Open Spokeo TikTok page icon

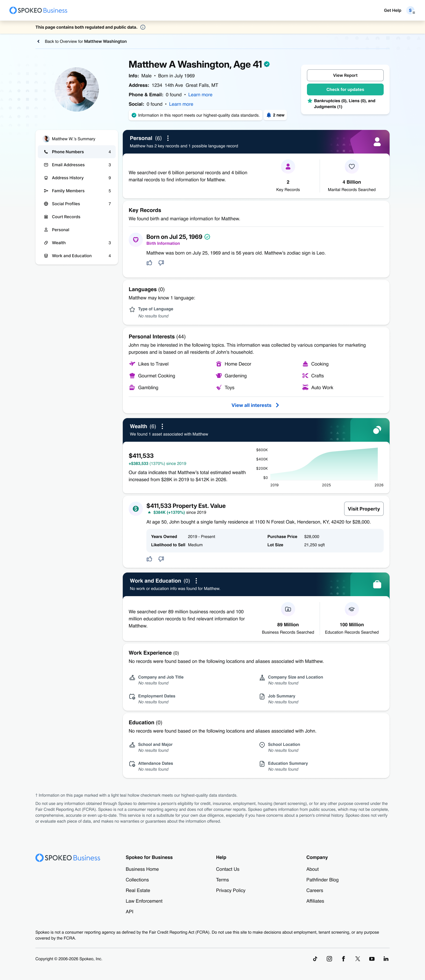click(315, 959)
